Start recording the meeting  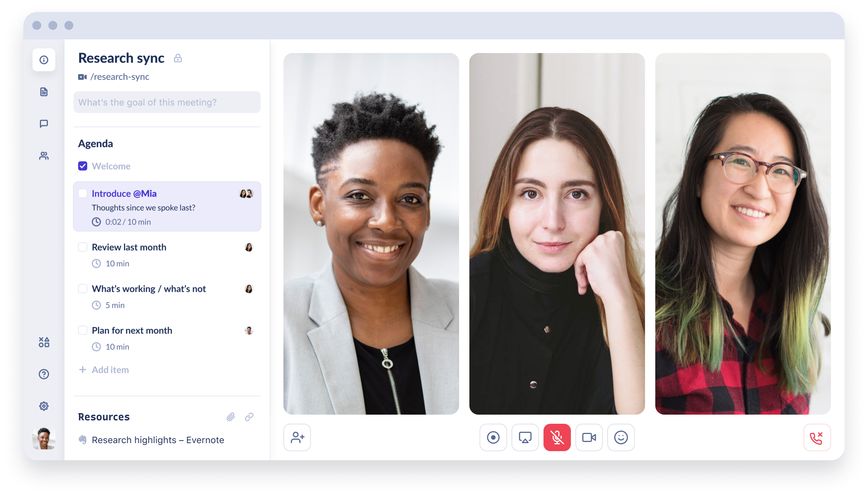pyautogui.click(x=493, y=437)
